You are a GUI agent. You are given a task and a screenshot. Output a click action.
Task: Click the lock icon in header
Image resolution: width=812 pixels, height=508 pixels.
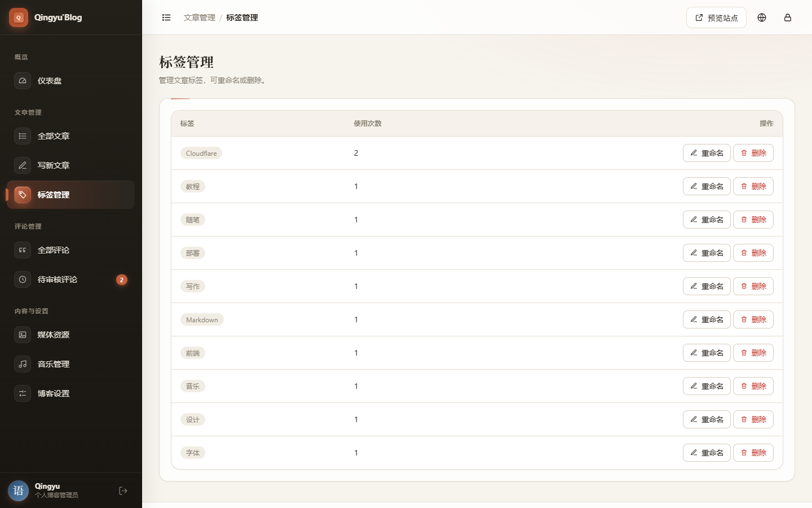point(788,17)
